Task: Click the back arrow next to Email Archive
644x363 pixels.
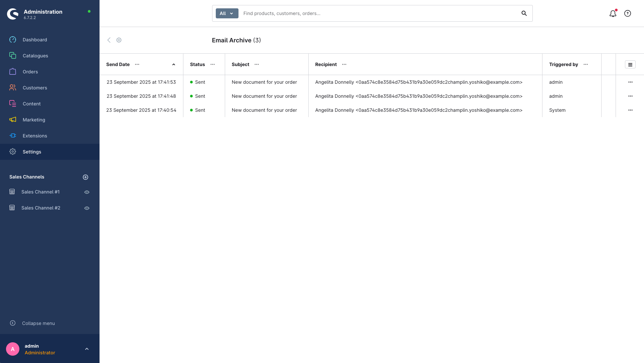Action: [x=109, y=40]
